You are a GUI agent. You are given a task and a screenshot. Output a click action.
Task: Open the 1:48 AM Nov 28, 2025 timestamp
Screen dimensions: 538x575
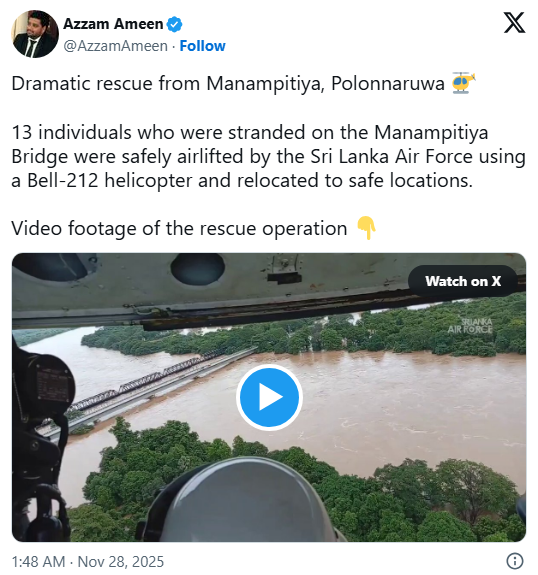[88, 561]
